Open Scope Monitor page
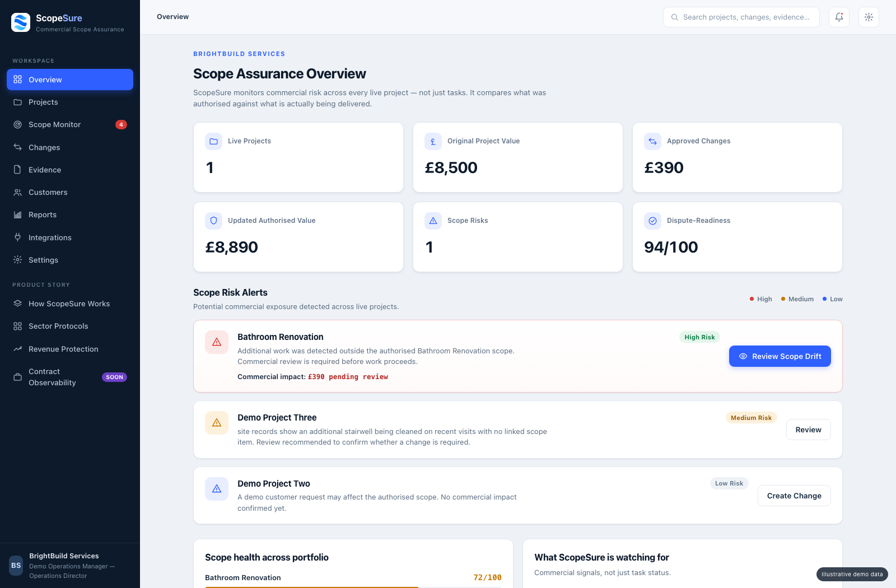This screenshot has width=896, height=588. tap(70, 125)
